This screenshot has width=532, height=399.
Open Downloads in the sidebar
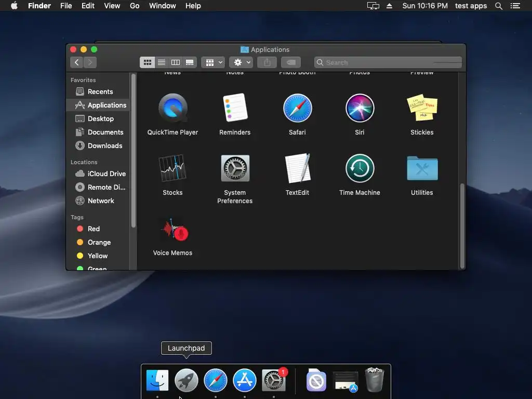[x=98, y=146]
